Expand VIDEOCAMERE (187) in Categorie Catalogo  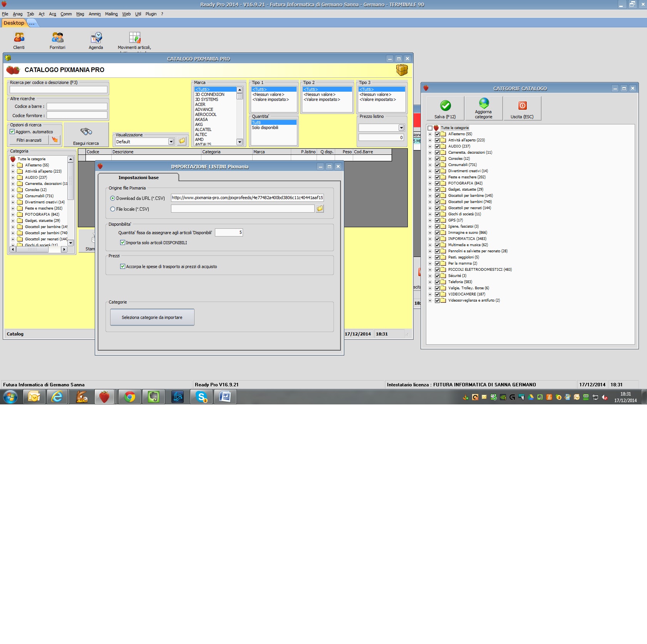point(430,294)
